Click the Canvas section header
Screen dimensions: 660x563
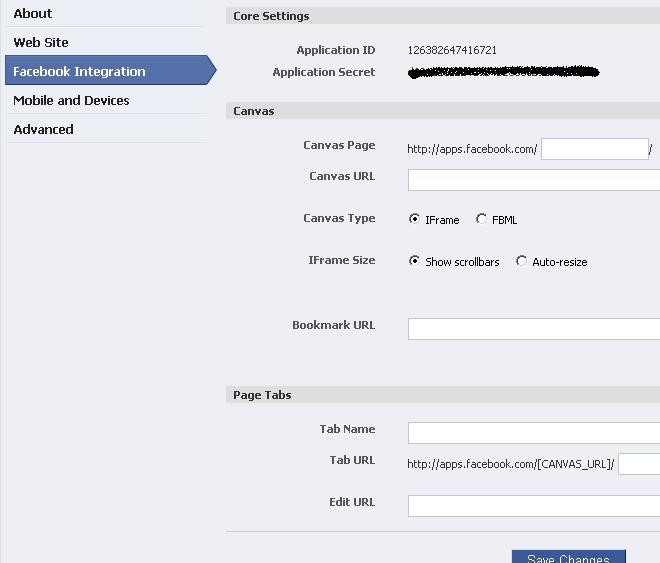(254, 111)
